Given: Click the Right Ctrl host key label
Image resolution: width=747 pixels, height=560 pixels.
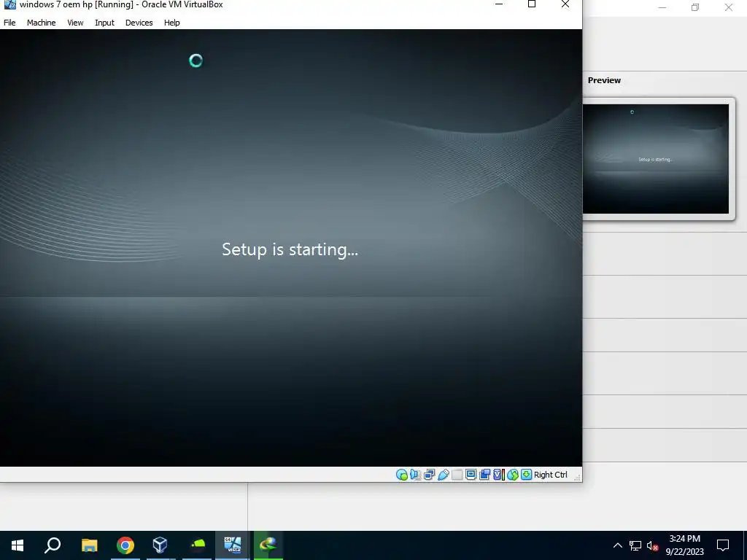Looking at the screenshot, I should point(551,475).
